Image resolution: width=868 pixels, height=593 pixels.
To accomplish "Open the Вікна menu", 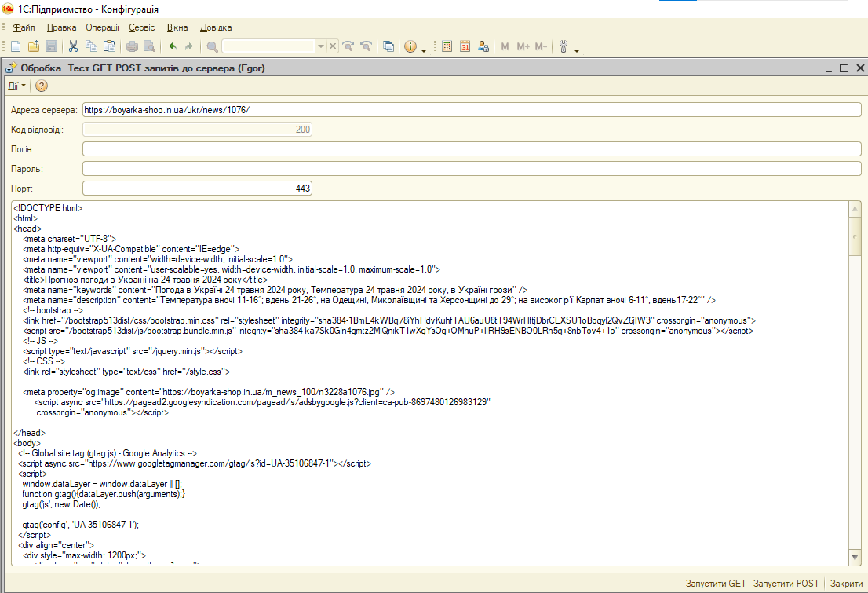I will [x=177, y=27].
